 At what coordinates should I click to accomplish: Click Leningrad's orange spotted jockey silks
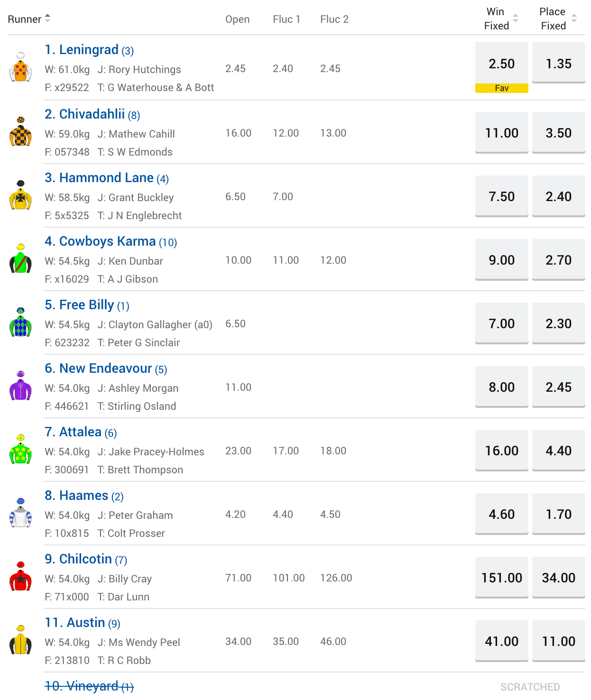tap(20, 69)
